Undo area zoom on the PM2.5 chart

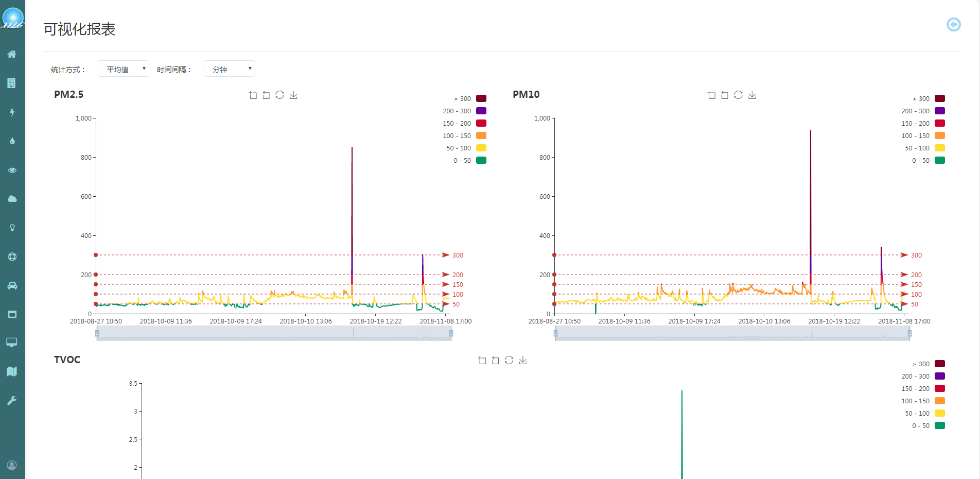click(x=266, y=95)
